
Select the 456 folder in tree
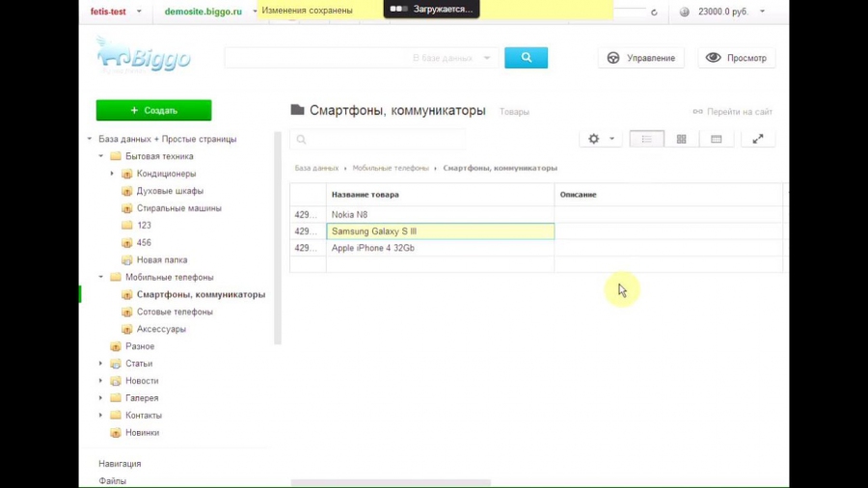click(x=144, y=242)
